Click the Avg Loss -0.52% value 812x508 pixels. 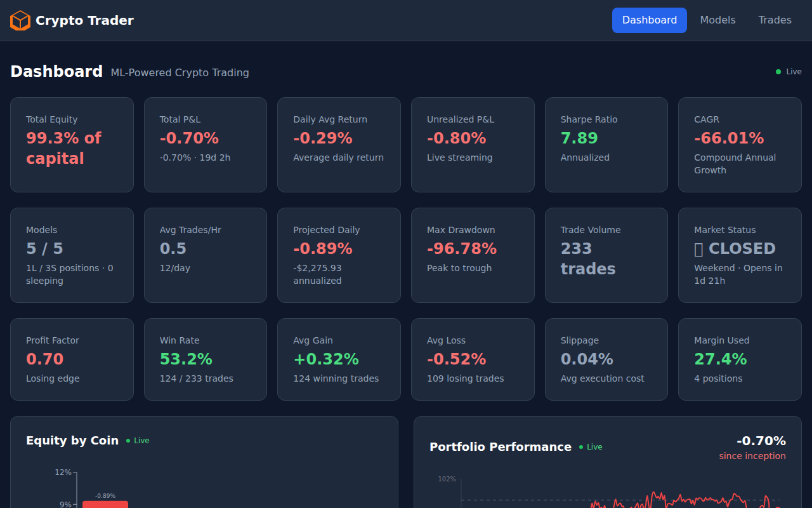(x=456, y=359)
